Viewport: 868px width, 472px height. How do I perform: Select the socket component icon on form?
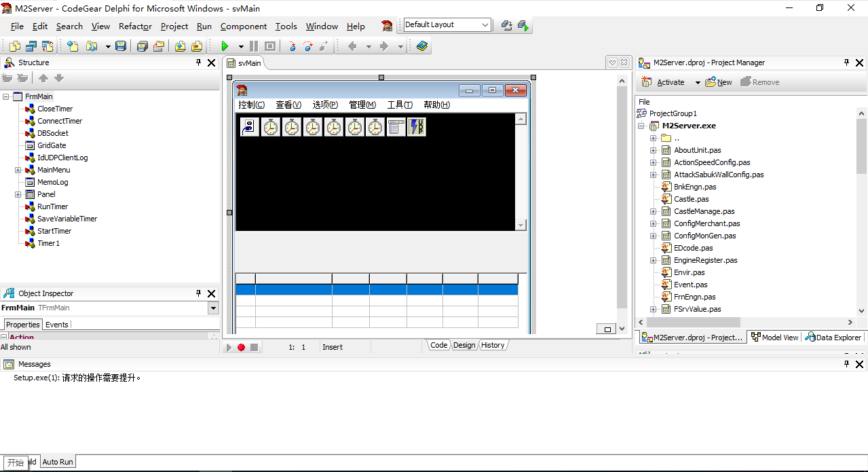click(250, 127)
